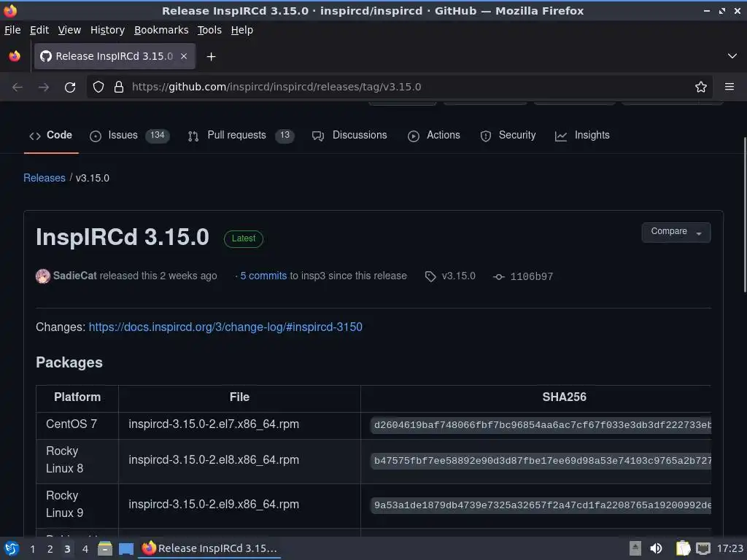The image size is (747, 560).
Task: Open the Issues tab
Action: coord(130,135)
